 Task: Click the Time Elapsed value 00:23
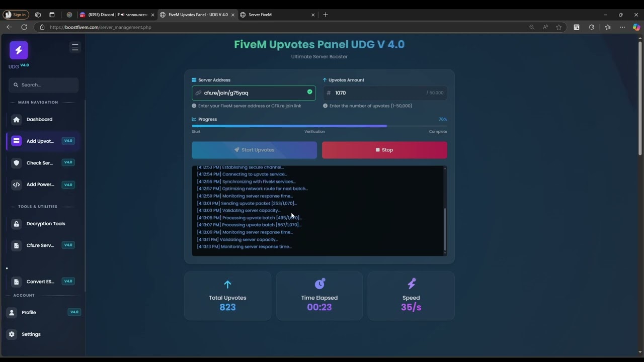pos(319,307)
